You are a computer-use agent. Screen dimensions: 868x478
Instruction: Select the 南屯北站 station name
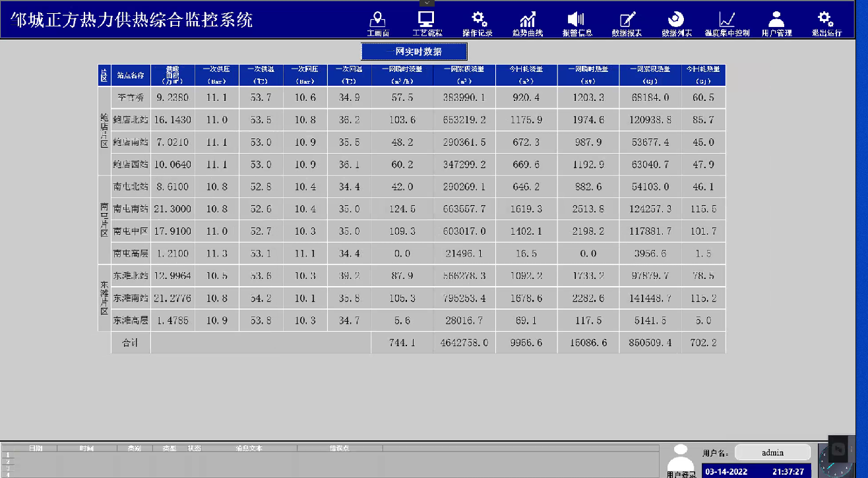(131, 187)
